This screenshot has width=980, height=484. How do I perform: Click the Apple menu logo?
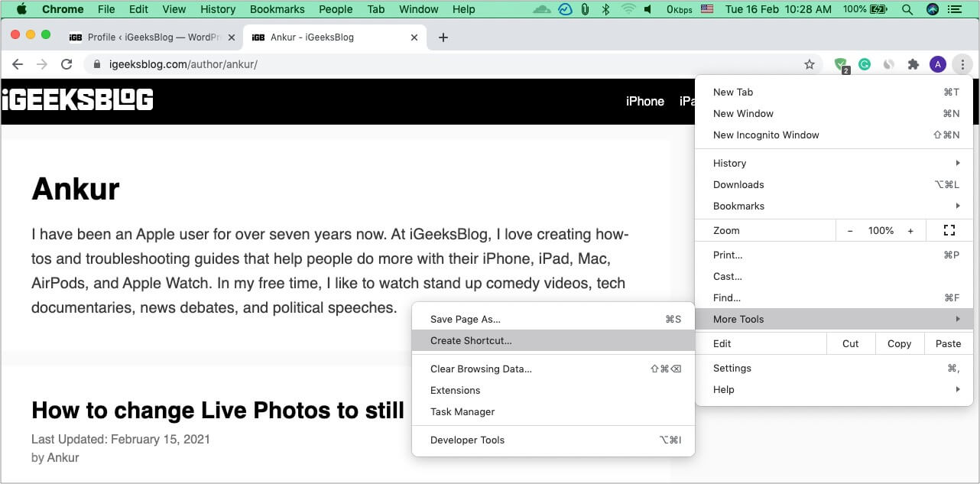[21, 9]
